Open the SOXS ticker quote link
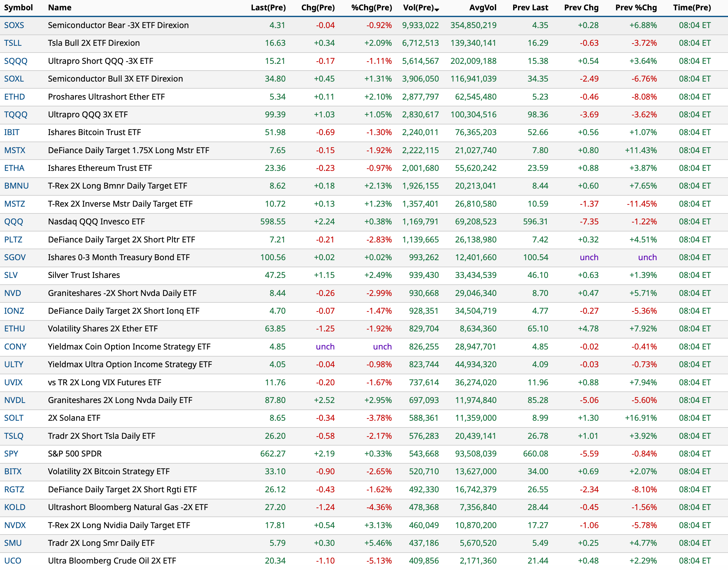728x570 pixels. tap(14, 25)
